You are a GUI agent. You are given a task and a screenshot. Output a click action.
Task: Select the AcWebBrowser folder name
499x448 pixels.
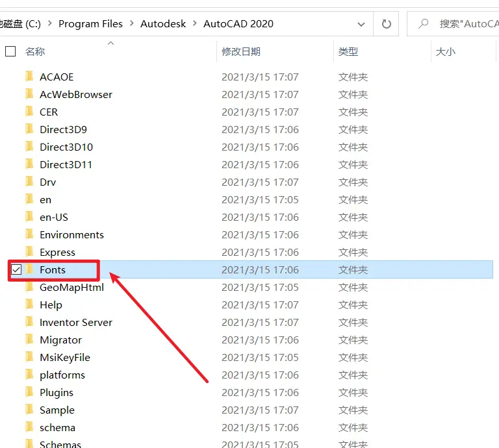click(76, 94)
